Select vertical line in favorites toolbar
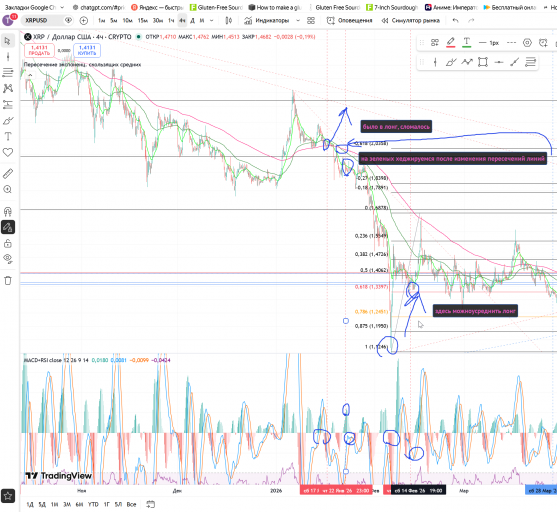This screenshot has height=512, width=557. [x=435, y=63]
